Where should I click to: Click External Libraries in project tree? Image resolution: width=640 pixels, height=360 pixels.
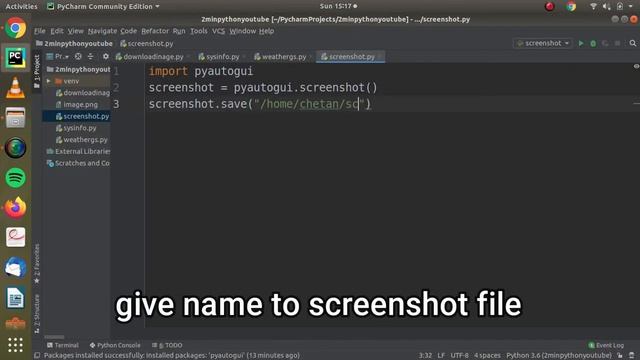[x=78, y=151]
